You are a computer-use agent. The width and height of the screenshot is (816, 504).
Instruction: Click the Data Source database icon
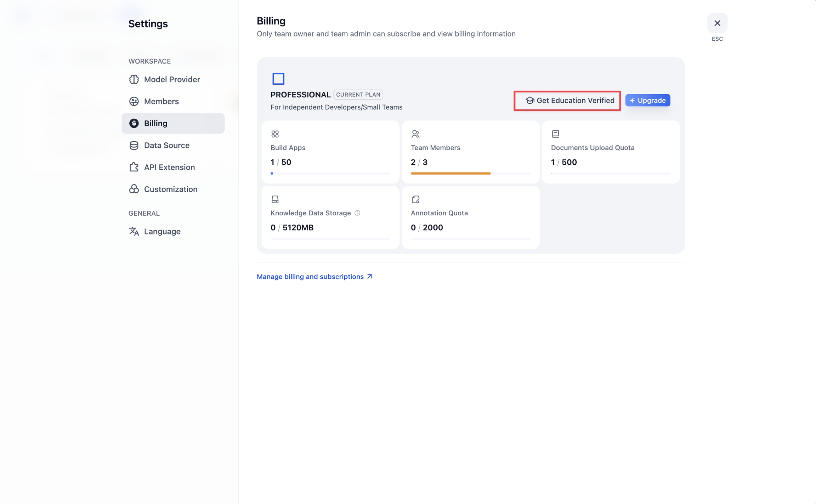click(134, 145)
